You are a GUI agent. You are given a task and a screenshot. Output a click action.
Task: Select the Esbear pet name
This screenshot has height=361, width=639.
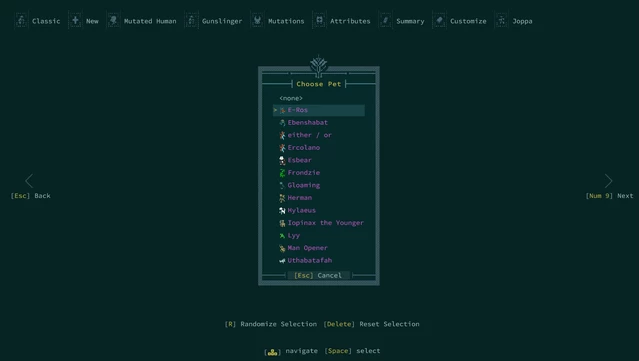tap(300, 160)
